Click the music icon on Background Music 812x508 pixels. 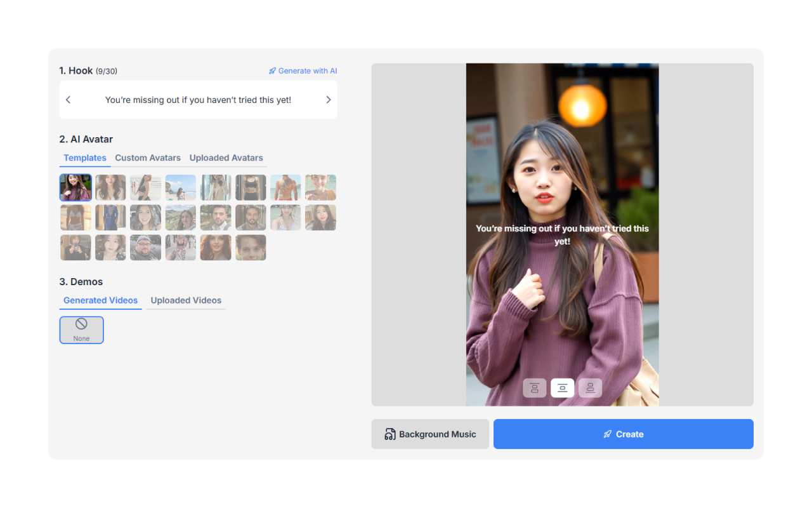390,434
